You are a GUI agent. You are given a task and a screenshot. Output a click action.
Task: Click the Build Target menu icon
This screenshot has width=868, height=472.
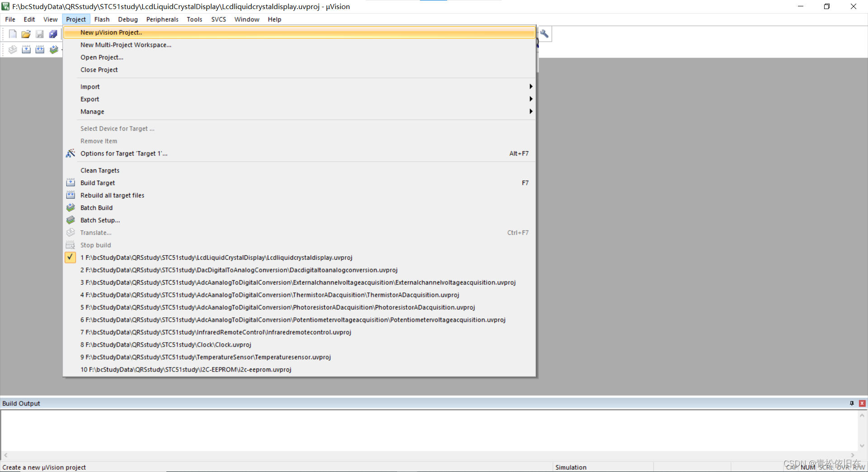pos(71,183)
